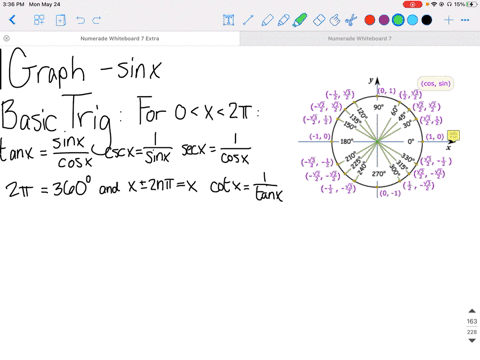Tap the (0, -1) coordinate label

390,193
